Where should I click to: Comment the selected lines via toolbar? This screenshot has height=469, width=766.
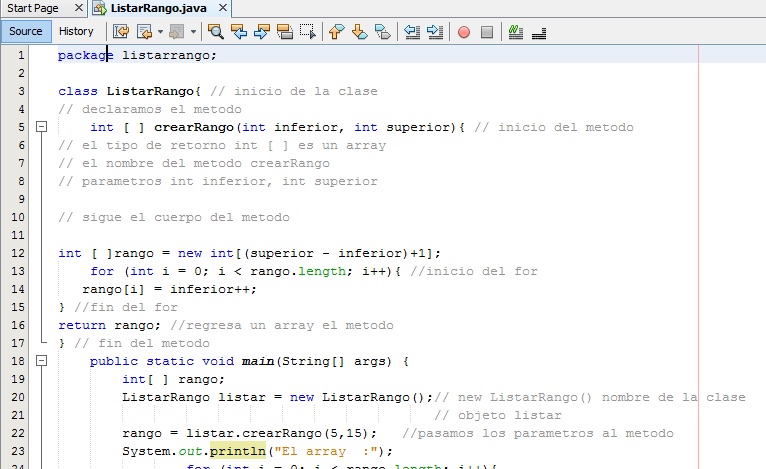(x=516, y=31)
